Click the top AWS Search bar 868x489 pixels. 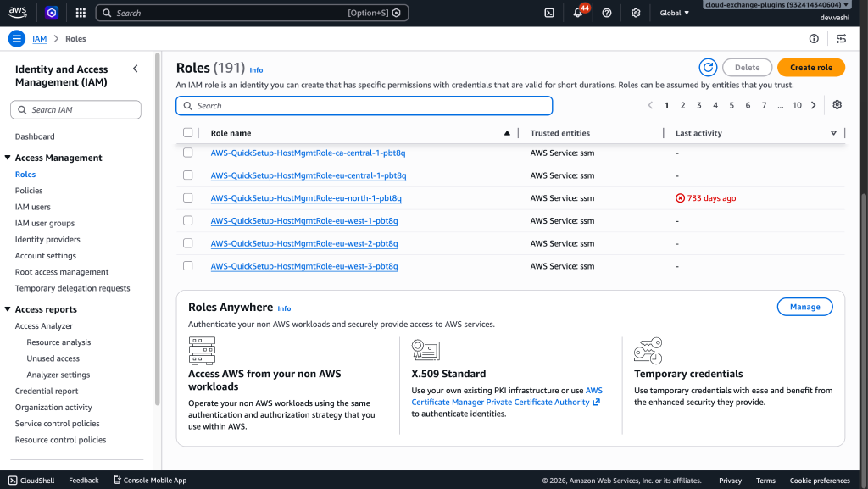(x=252, y=13)
